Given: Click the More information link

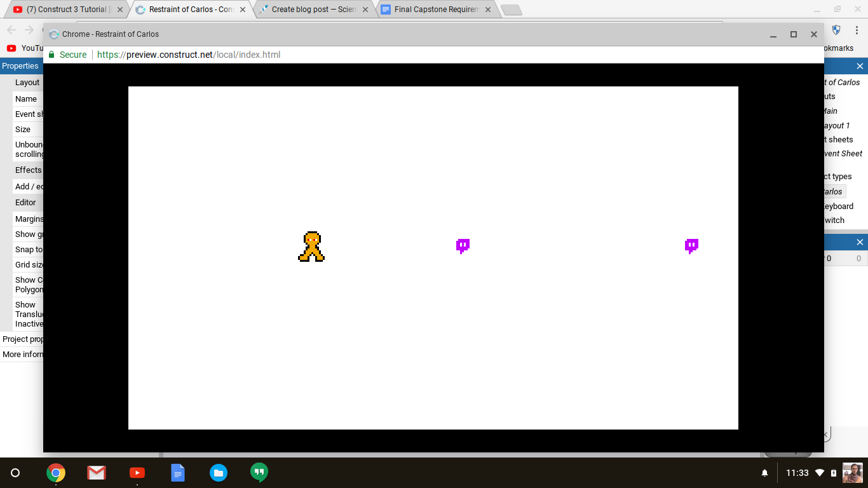Looking at the screenshot, I should click(23, 355).
